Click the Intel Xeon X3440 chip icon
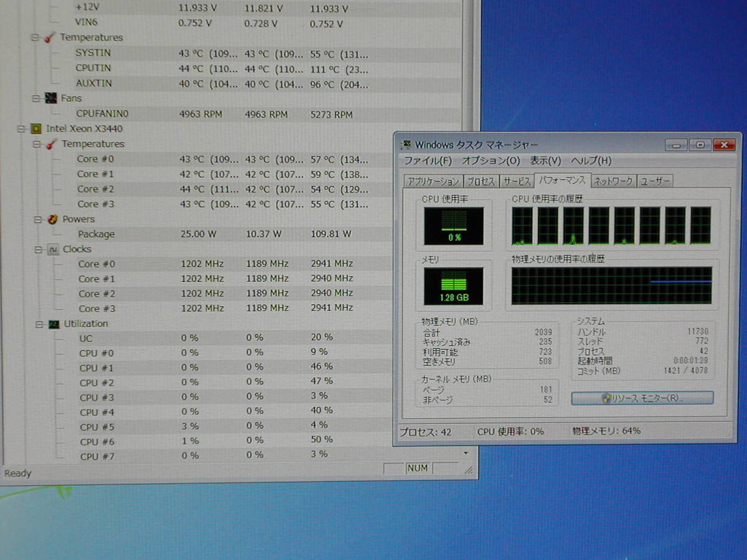 (37, 129)
